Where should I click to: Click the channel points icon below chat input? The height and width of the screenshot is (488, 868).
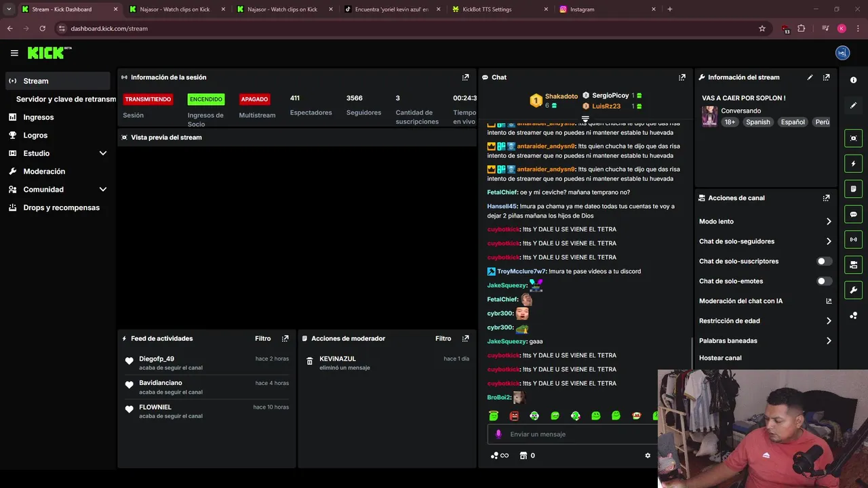[x=494, y=455]
